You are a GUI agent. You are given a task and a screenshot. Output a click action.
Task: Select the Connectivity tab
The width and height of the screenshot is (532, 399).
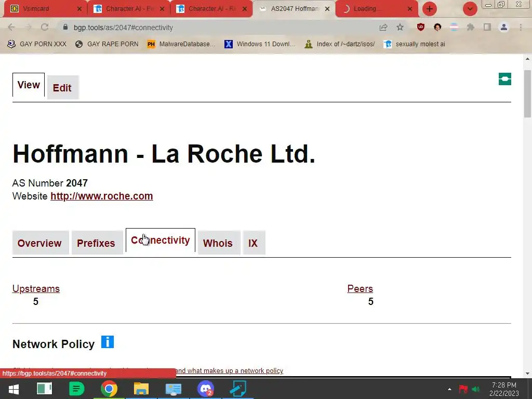click(161, 240)
